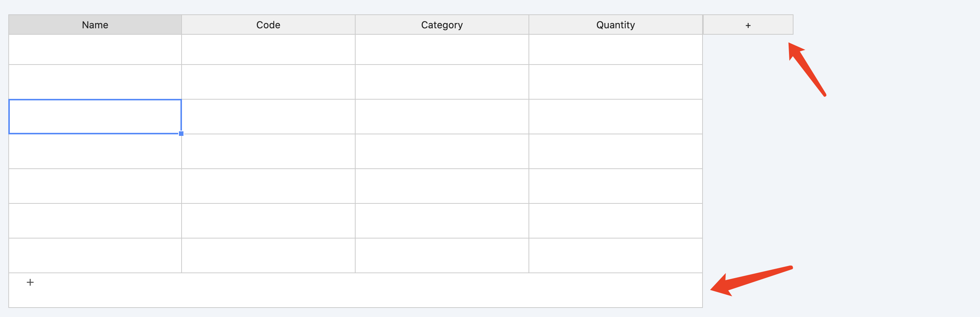Click first row cell under Quantity

616,50
